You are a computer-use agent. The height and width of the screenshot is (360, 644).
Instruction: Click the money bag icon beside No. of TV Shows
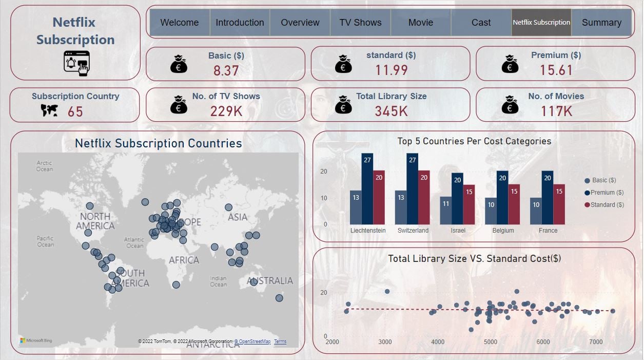point(179,105)
